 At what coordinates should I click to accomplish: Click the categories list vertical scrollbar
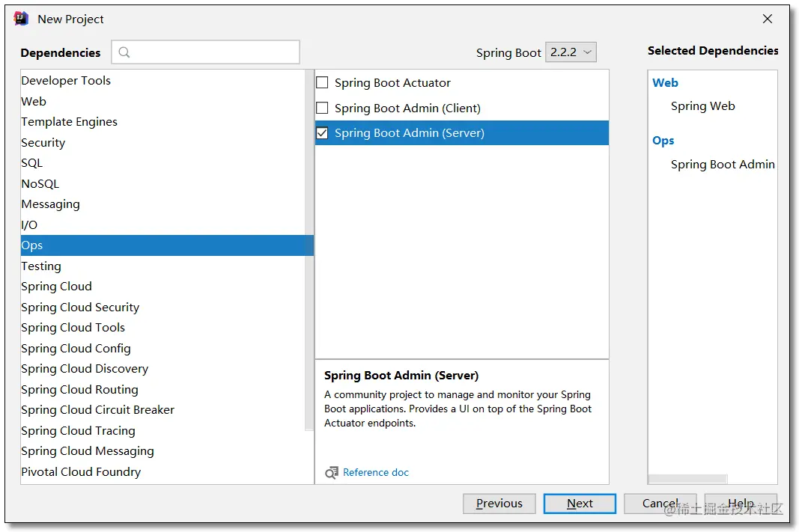click(x=309, y=251)
